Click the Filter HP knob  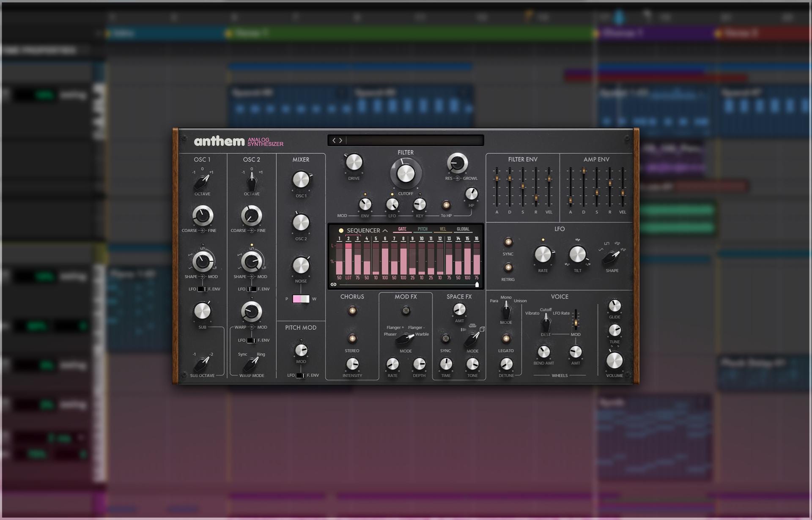471,194
